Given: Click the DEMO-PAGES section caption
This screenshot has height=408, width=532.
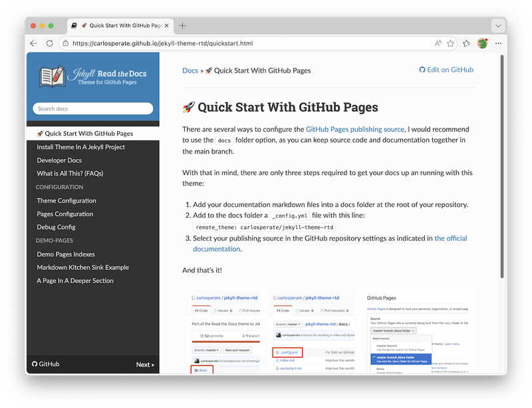Looking at the screenshot, I should [x=55, y=240].
